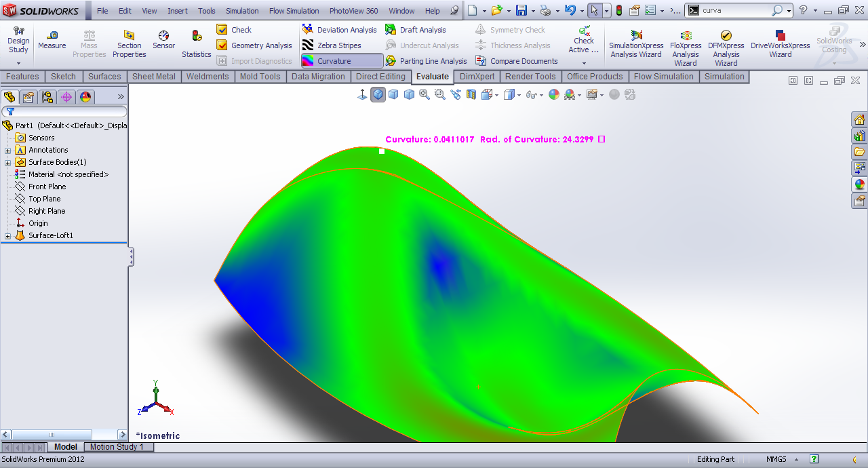Click the command search input field
The width and height of the screenshot is (868, 468).
(735, 10)
